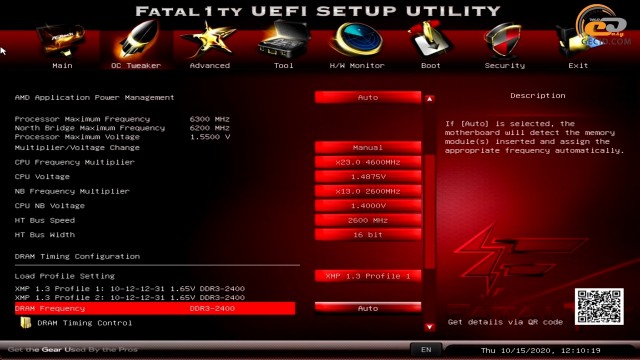This screenshot has width=640, height=360.
Task: Open Load Profile Setting XMP 1.3 Profile 1 dropdown
Action: [x=368, y=276]
